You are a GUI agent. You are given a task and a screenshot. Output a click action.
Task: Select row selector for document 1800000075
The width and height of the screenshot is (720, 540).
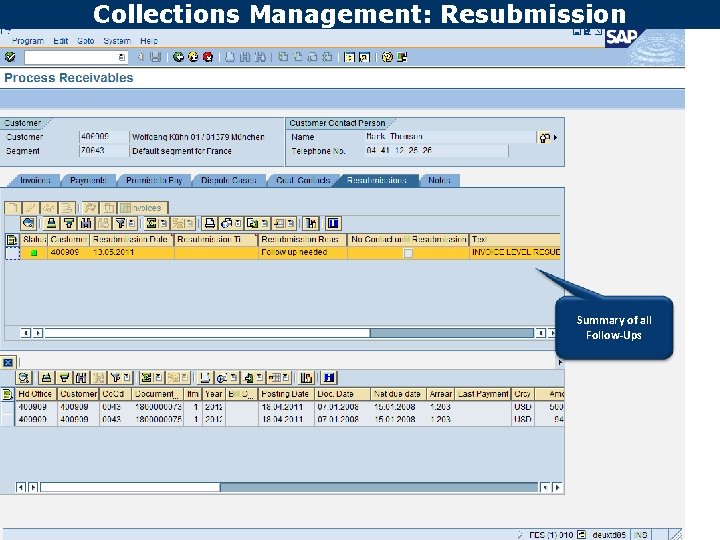click(x=7, y=419)
